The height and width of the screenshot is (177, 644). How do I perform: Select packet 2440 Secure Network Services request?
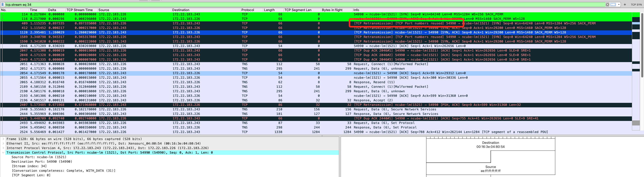point(316,109)
